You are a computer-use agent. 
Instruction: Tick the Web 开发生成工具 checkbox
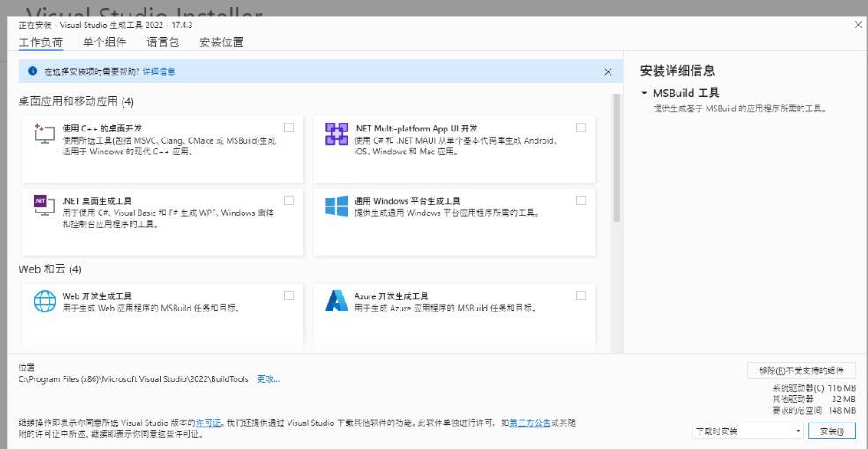(289, 296)
